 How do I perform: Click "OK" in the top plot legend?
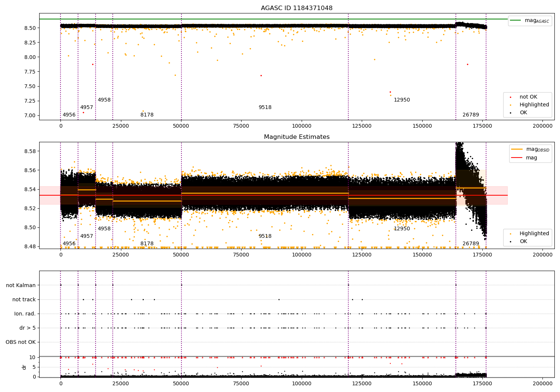523,113
